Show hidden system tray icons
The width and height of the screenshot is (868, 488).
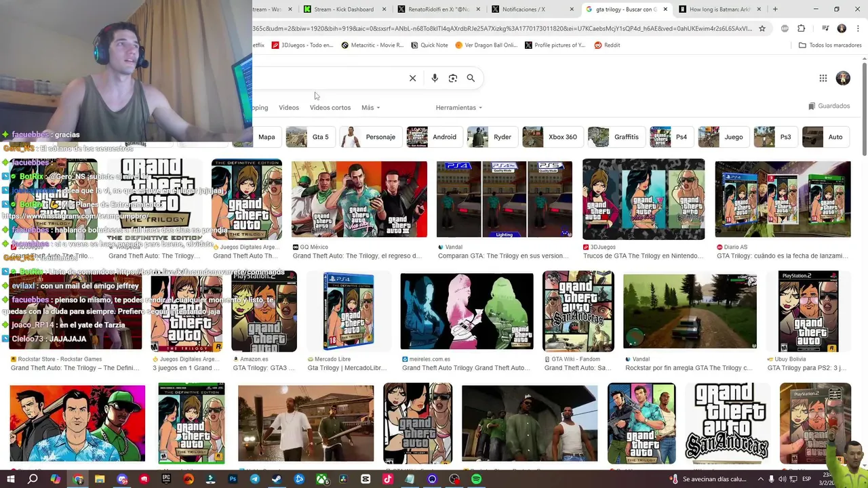pyautogui.click(x=759, y=479)
